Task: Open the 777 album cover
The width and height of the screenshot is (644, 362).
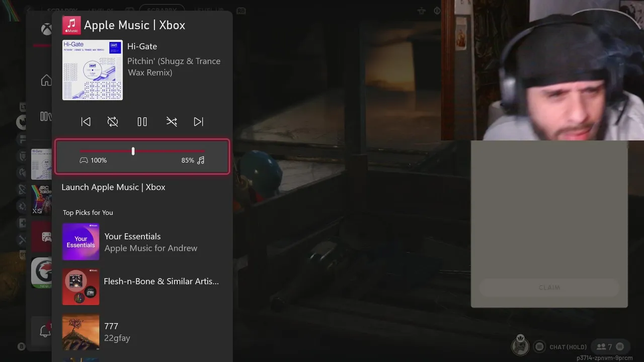Action: point(80,332)
